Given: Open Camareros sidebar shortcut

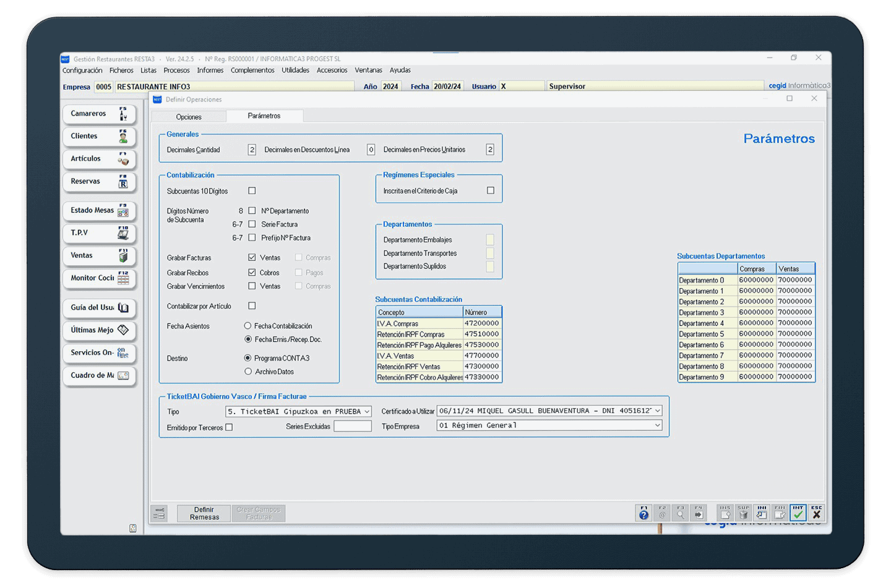Looking at the screenshot, I should (99, 114).
